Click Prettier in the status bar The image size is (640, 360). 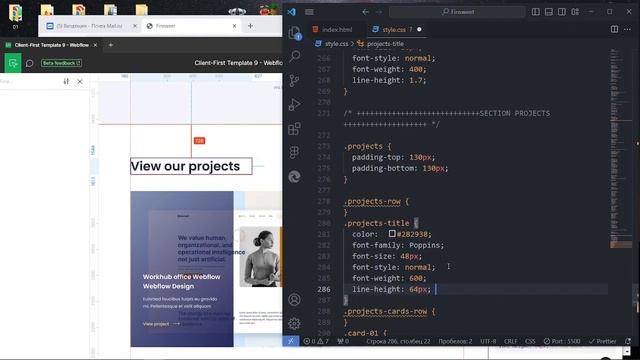pyautogui.click(x=602, y=341)
